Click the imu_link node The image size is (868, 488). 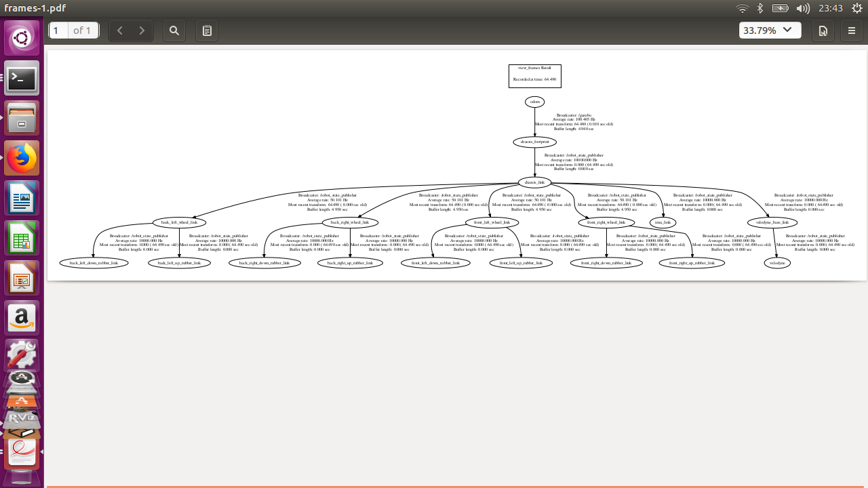pyautogui.click(x=663, y=222)
